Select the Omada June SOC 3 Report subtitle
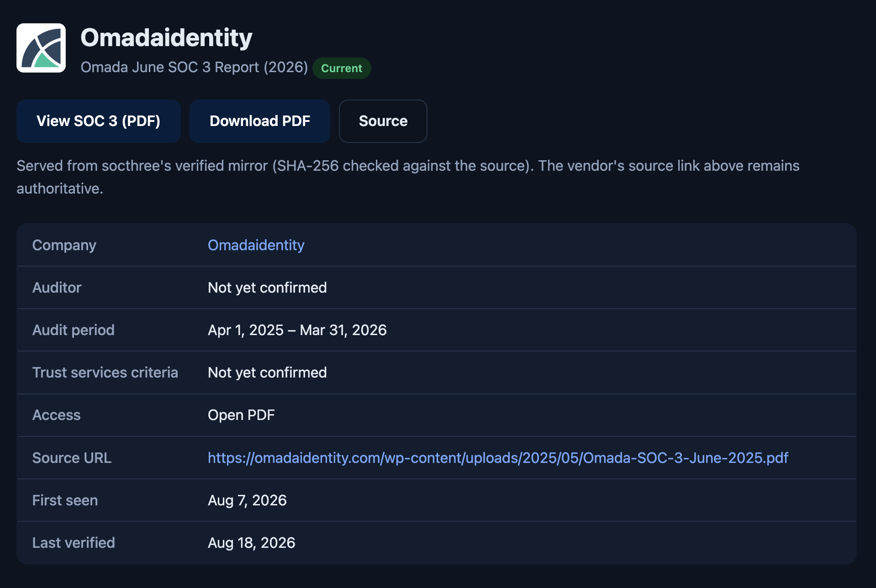This screenshot has width=876, height=588. coord(194,67)
